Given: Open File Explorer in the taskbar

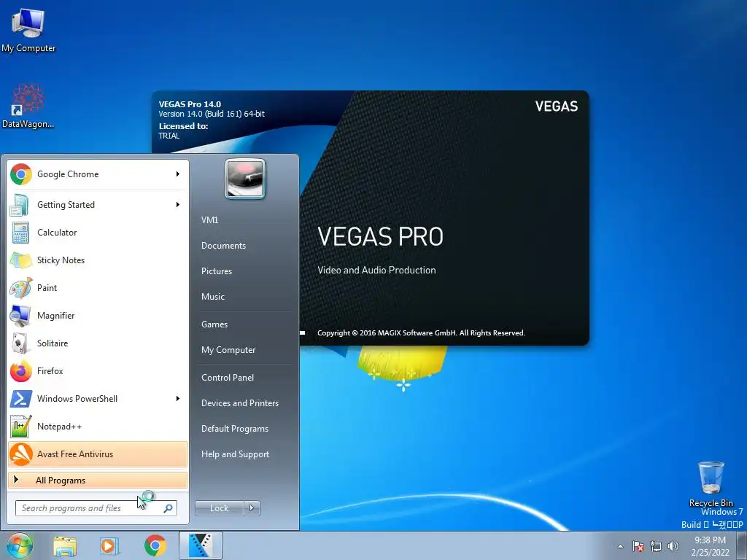Looking at the screenshot, I should [65, 545].
